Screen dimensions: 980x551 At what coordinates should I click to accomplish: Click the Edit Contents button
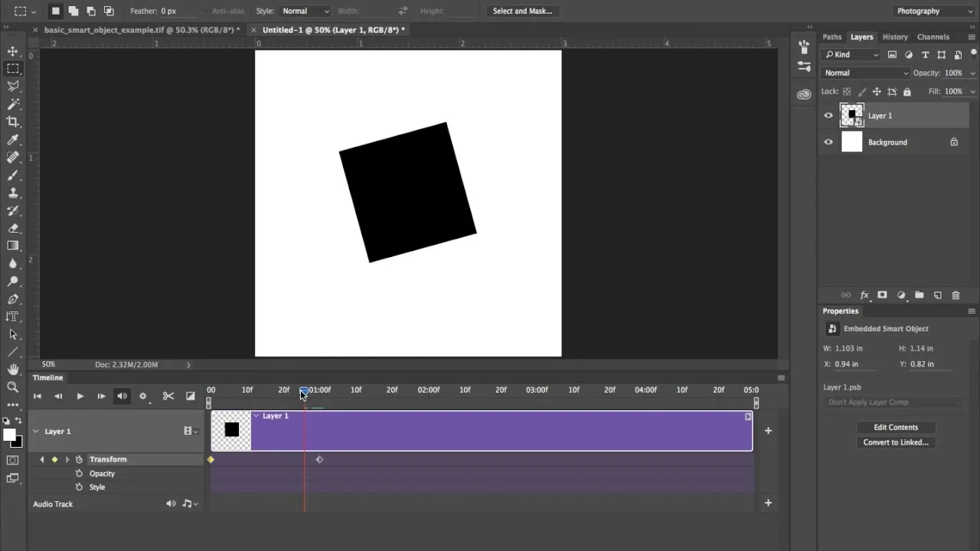pyautogui.click(x=896, y=427)
